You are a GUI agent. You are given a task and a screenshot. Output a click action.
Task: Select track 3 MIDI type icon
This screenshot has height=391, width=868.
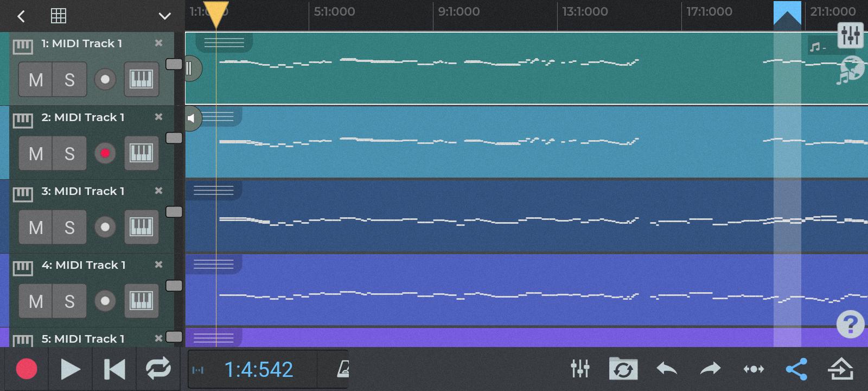coord(23,194)
